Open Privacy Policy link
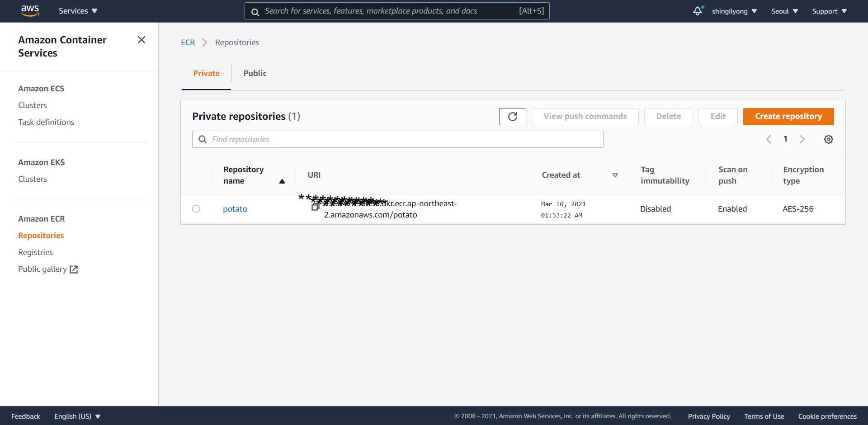This screenshot has width=868, height=425. [x=709, y=416]
